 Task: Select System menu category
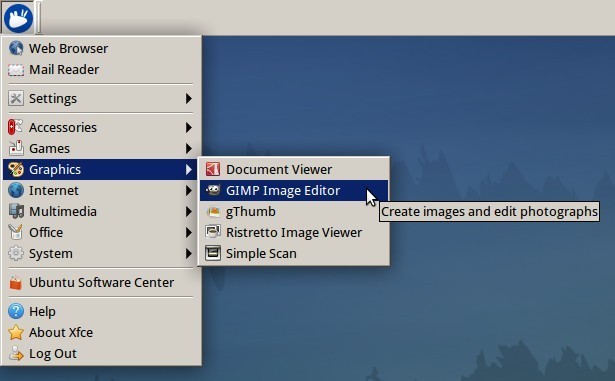click(x=101, y=253)
